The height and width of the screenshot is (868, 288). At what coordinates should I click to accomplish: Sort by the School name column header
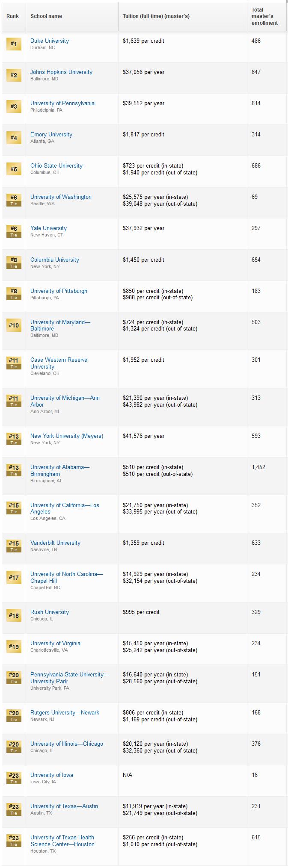tap(46, 16)
